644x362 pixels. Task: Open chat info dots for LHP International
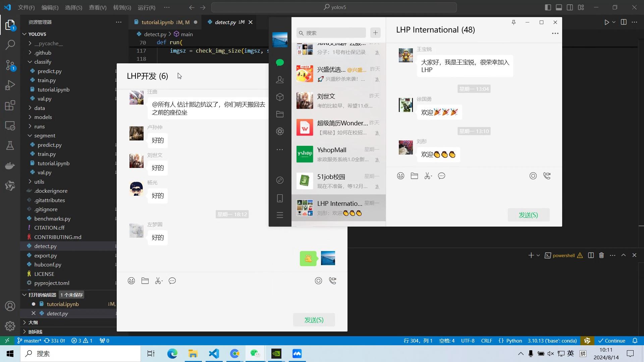click(x=555, y=34)
